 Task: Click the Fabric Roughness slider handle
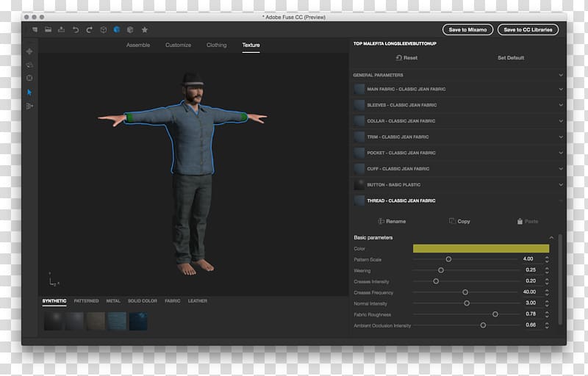495,314
